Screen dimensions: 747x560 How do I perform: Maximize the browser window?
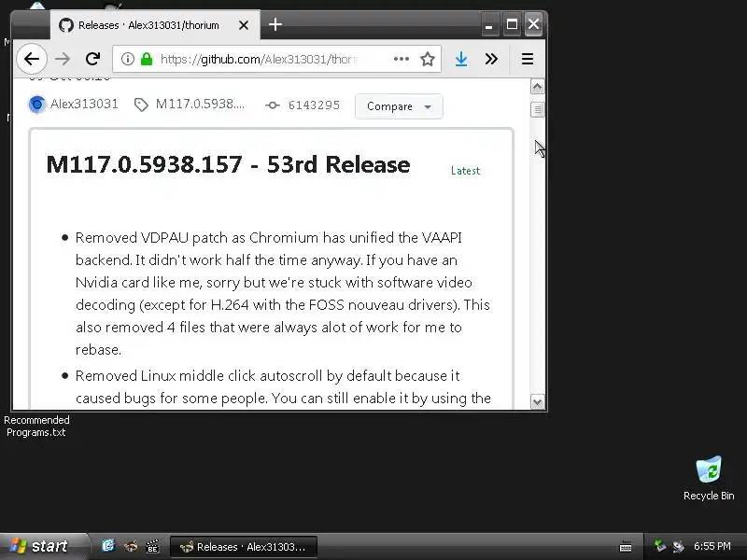click(x=512, y=24)
